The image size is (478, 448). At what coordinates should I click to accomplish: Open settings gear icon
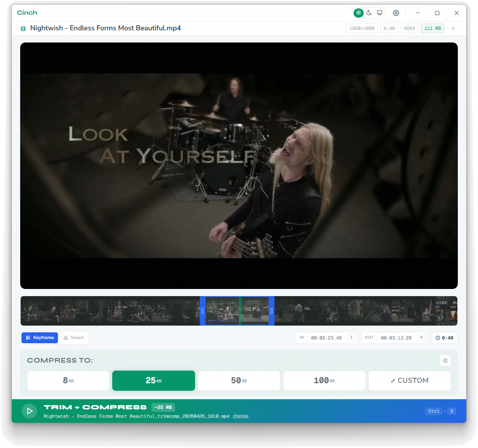(x=396, y=13)
